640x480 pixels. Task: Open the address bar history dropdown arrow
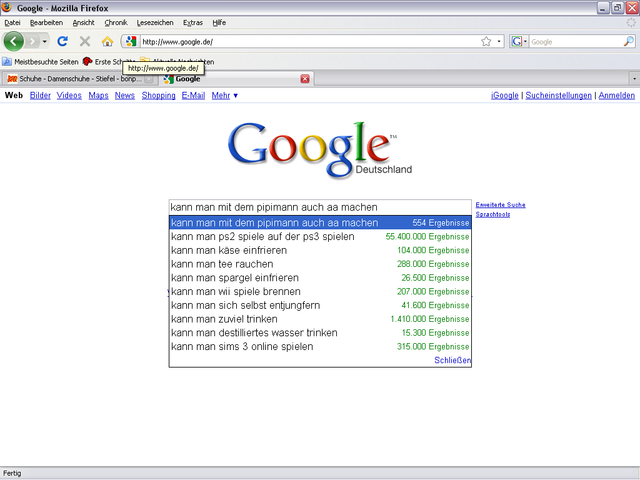click(x=499, y=41)
